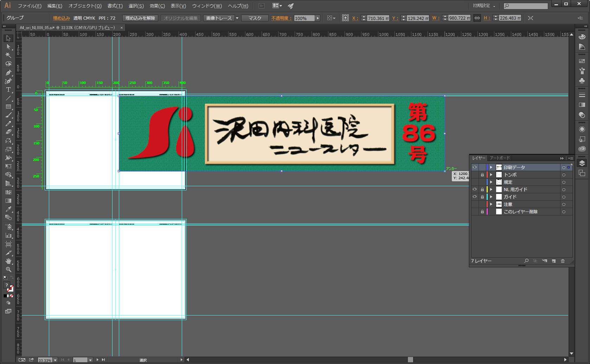Open the Layers panel dock icon
This screenshot has height=364, width=590.
582,163
